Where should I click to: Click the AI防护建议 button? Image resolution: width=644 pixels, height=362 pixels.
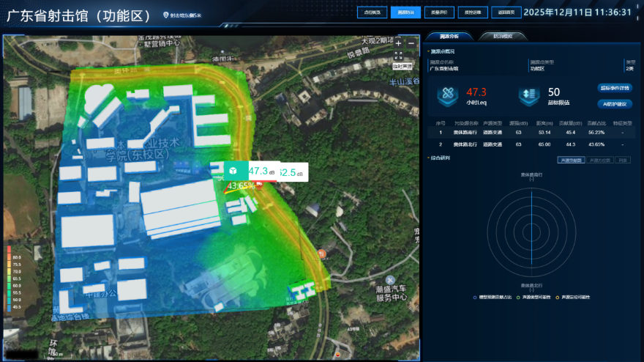click(x=614, y=103)
